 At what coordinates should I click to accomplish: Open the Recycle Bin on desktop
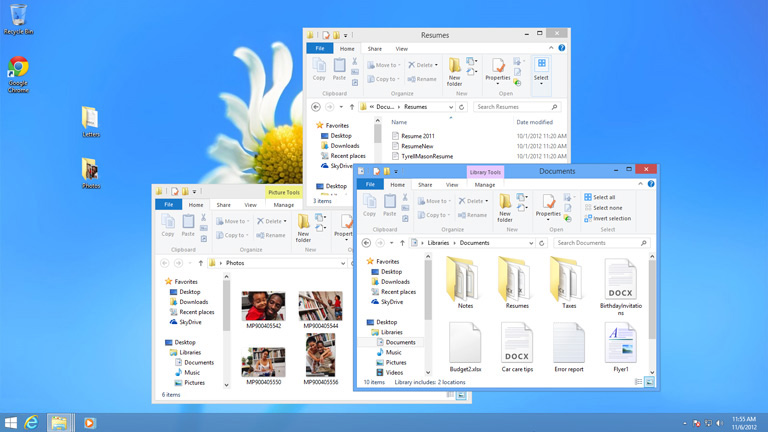coord(18,17)
